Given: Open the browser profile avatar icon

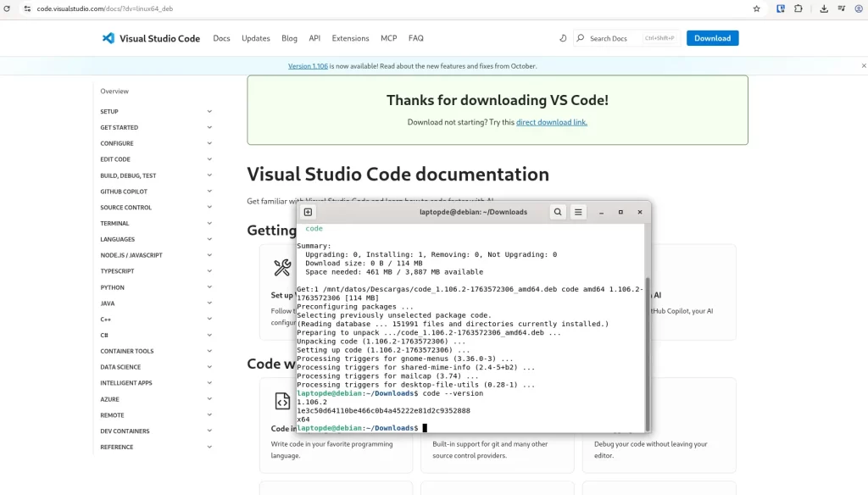Looking at the screenshot, I should (859, 8).
